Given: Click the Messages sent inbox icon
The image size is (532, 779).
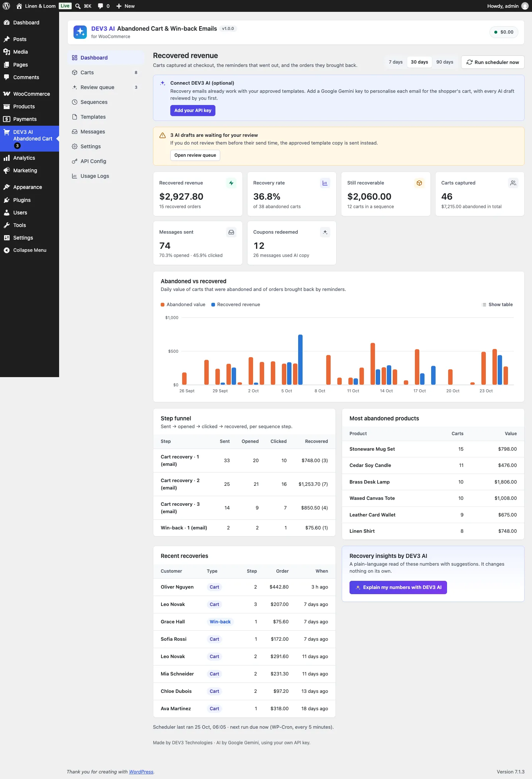Looking at the screenshot, I should coord(231,232).
